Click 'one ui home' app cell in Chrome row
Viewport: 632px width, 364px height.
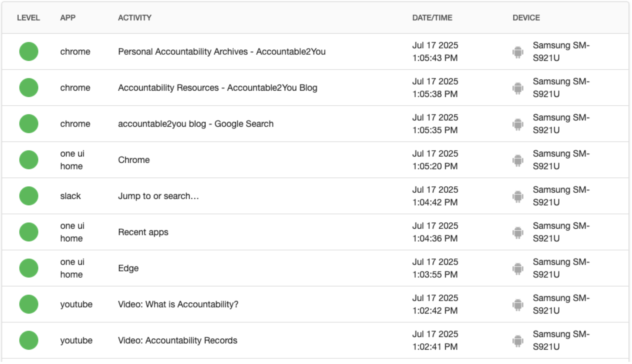coord(72,160)
